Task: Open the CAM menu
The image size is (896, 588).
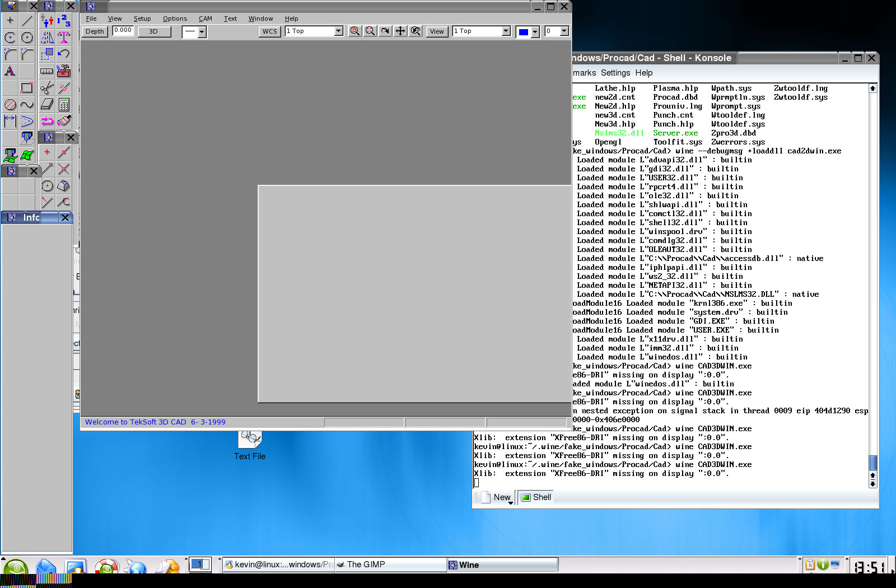Action: point(206,18)
